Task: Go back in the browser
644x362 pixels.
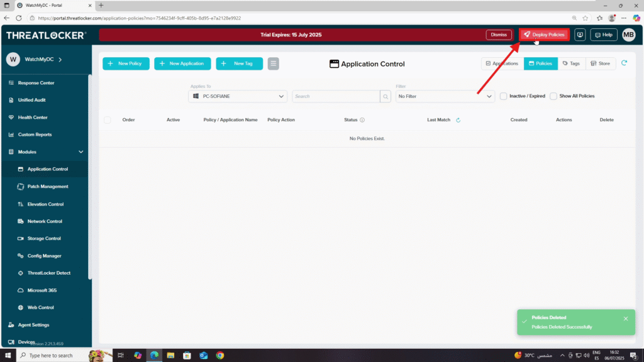Action: (x=6, y=18)
